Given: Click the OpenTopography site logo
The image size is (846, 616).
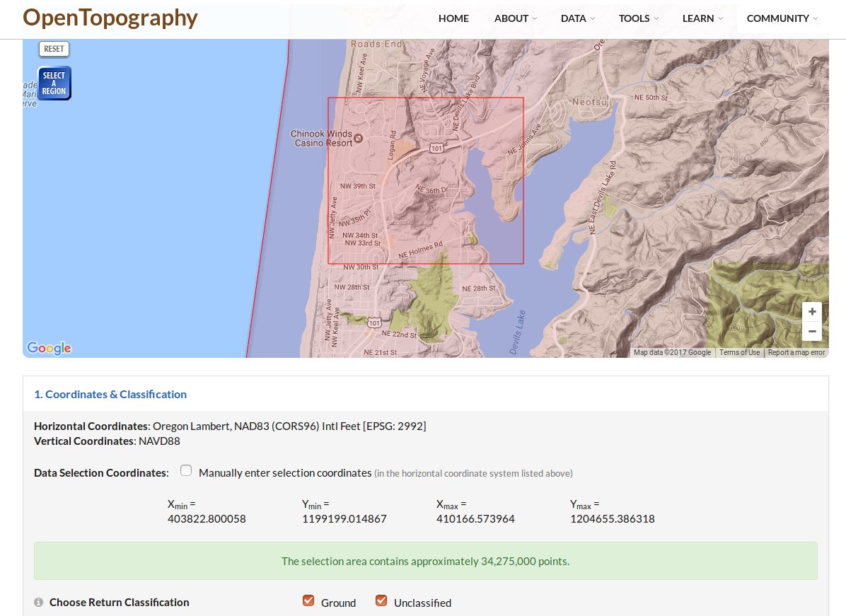Looking at the screenshot, I should point(110,18).
